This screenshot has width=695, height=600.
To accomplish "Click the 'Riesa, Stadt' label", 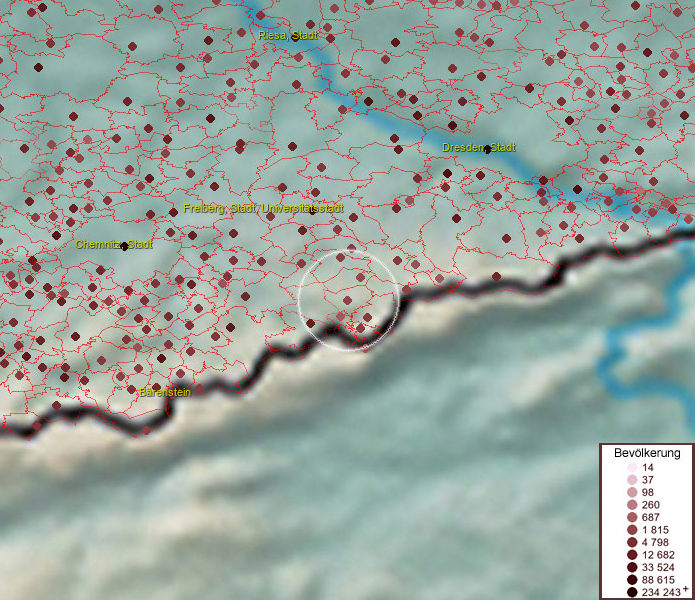I will (x=286, y=36).
